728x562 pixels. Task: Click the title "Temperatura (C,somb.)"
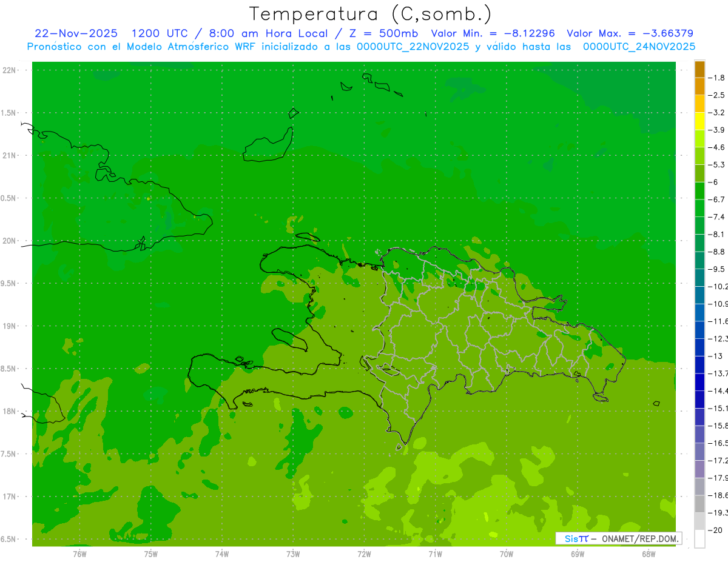371,14
